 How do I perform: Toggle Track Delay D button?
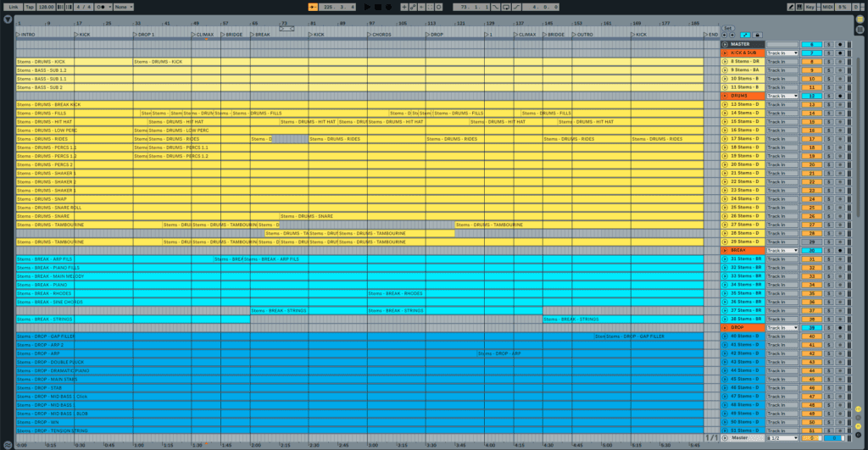860,435
